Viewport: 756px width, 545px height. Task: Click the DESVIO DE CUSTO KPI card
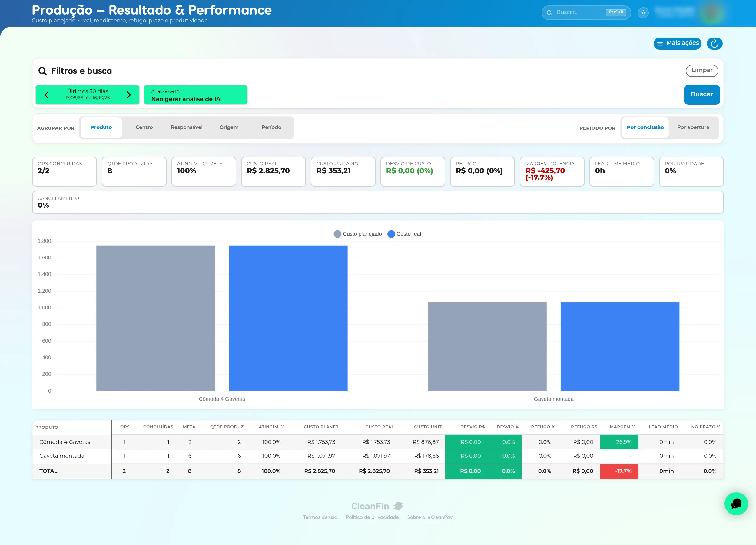coord(412,172)
